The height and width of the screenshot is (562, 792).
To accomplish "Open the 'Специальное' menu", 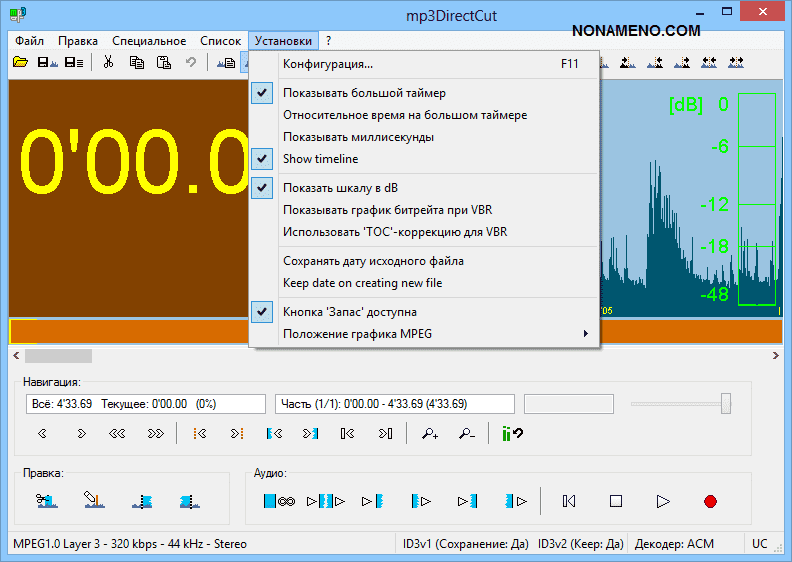I will coord(149,41).
